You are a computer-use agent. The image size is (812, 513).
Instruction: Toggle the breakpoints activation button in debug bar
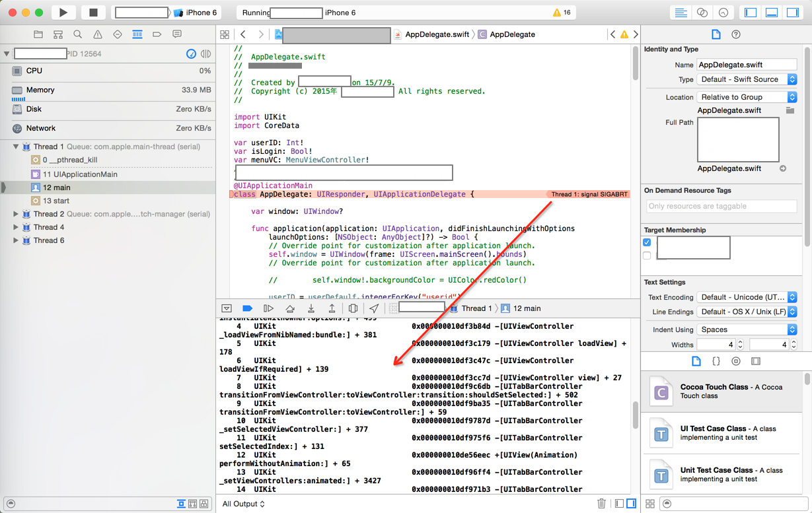(248, 308)
